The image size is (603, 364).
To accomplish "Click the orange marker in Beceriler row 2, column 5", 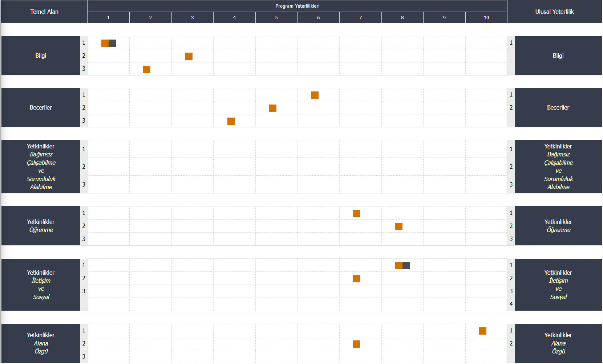I will point(273,108).
